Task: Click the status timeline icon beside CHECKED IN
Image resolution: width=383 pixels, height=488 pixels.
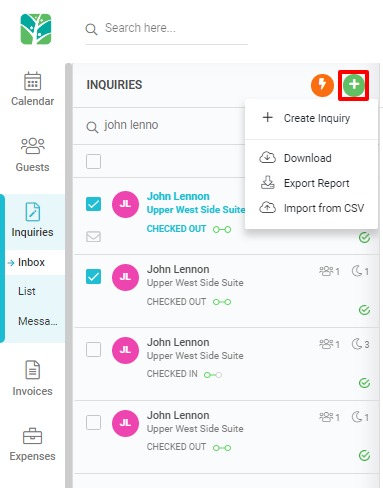Action: [213, 375]
